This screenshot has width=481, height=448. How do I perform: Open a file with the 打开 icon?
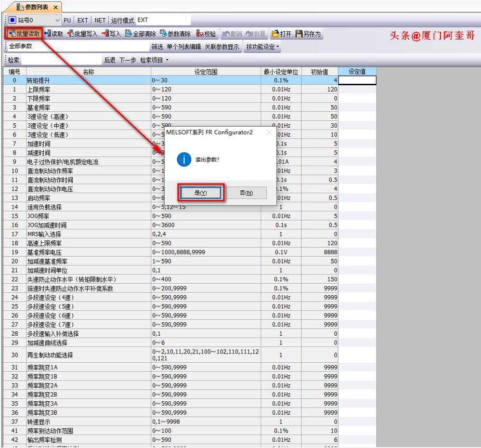pyautogui.click(x=282, y=34)
